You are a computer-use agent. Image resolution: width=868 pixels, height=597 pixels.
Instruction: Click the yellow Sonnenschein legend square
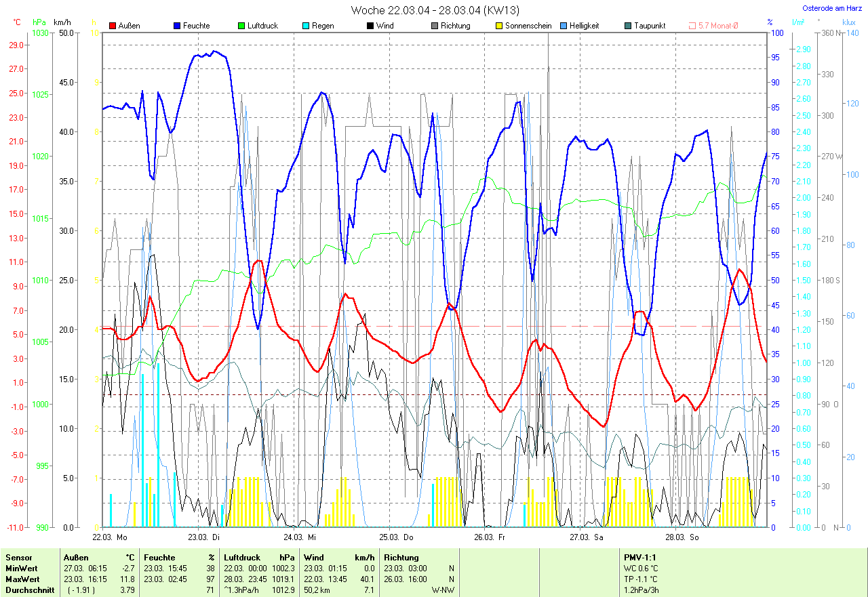pos(499,26)
